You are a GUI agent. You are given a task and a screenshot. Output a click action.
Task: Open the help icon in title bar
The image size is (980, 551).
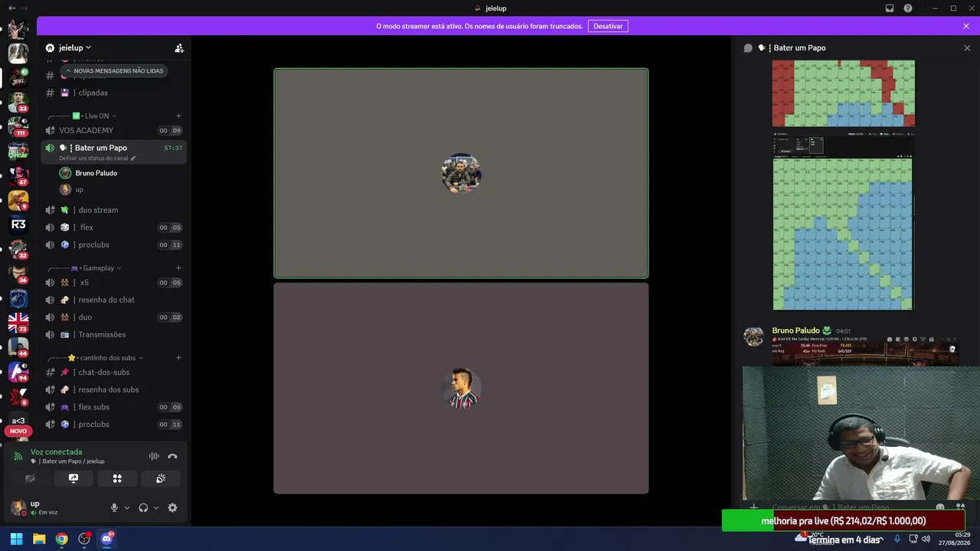coord(908,8)
